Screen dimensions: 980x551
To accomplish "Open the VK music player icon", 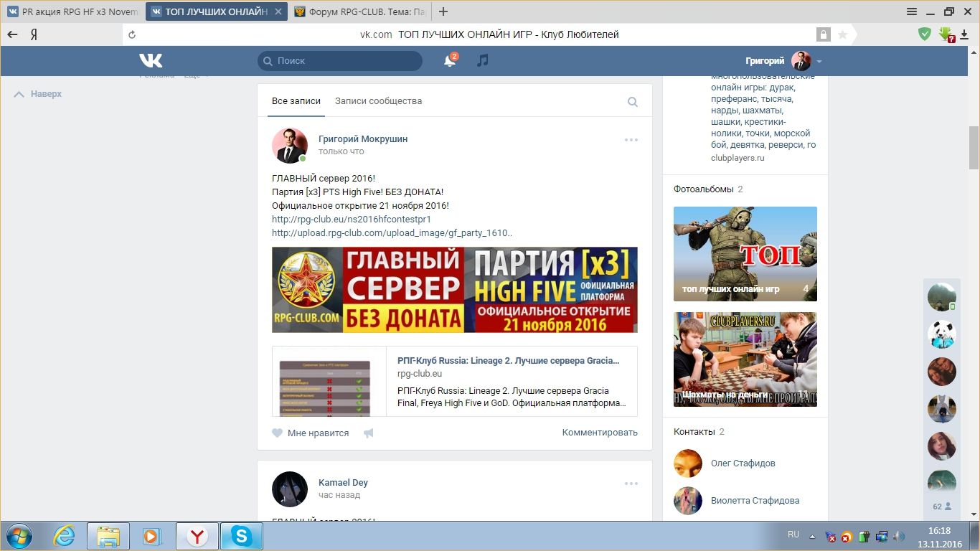I will (483, 61).
